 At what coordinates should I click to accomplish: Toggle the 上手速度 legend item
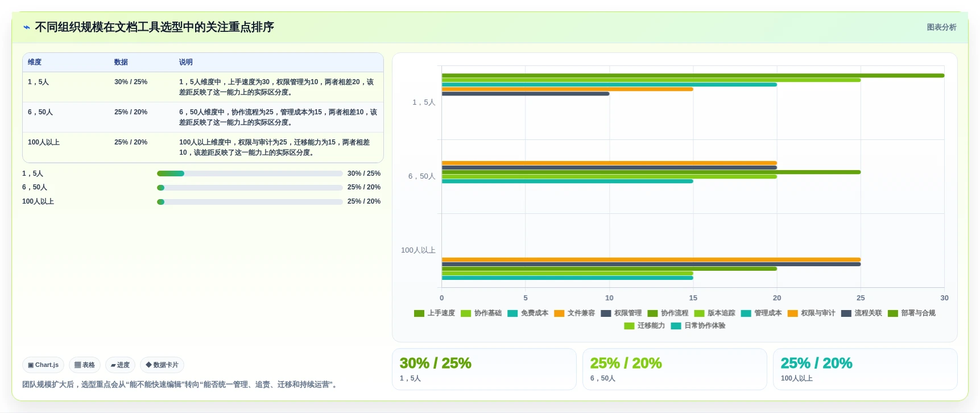tap(435, 313)
